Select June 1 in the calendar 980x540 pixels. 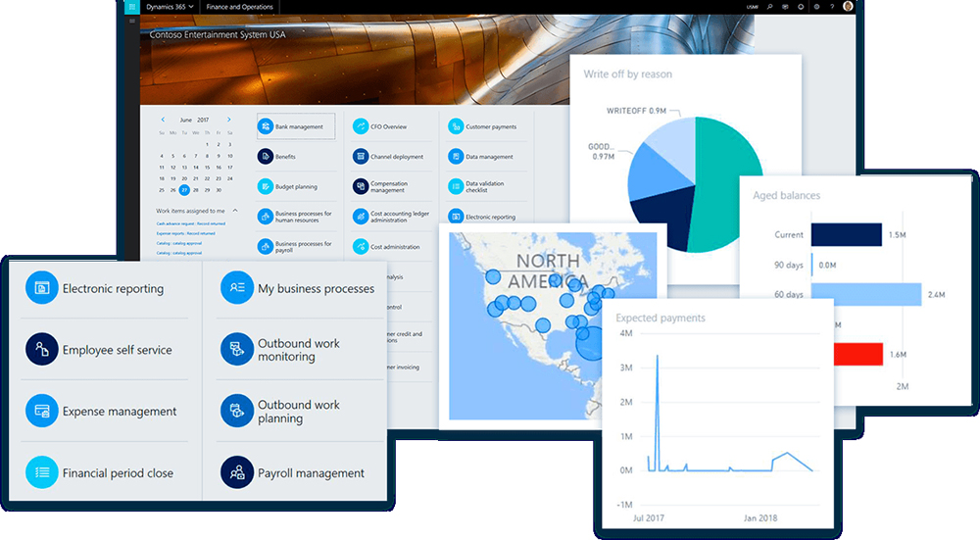point(208,144)
